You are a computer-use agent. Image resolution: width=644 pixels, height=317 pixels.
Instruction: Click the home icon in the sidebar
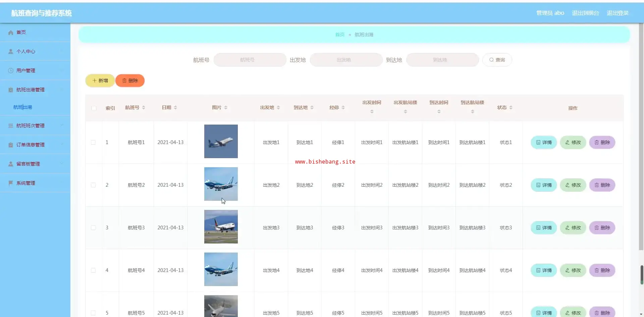coord(11,33)
